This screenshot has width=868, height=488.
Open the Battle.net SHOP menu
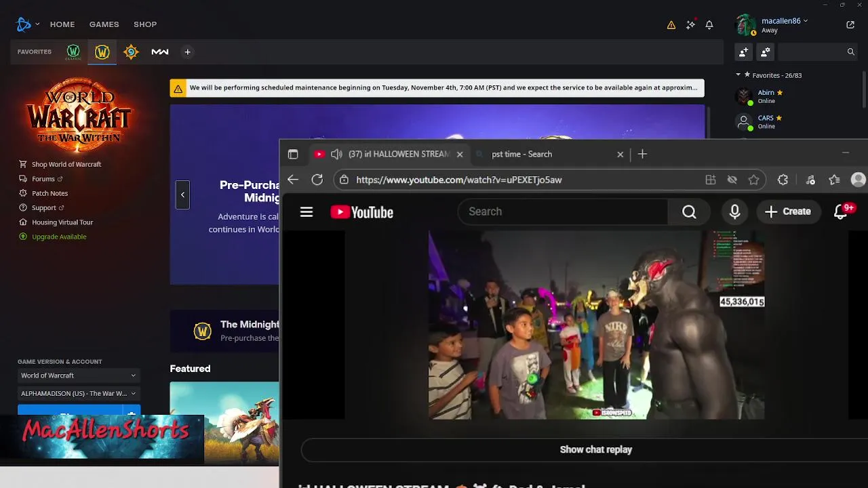pyautogui.click(x=145, y=24)
